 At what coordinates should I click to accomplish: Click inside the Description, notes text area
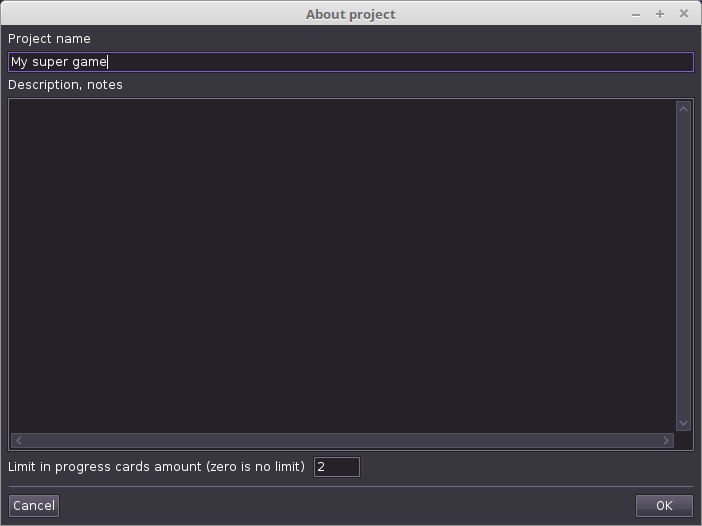click(342, 265)
